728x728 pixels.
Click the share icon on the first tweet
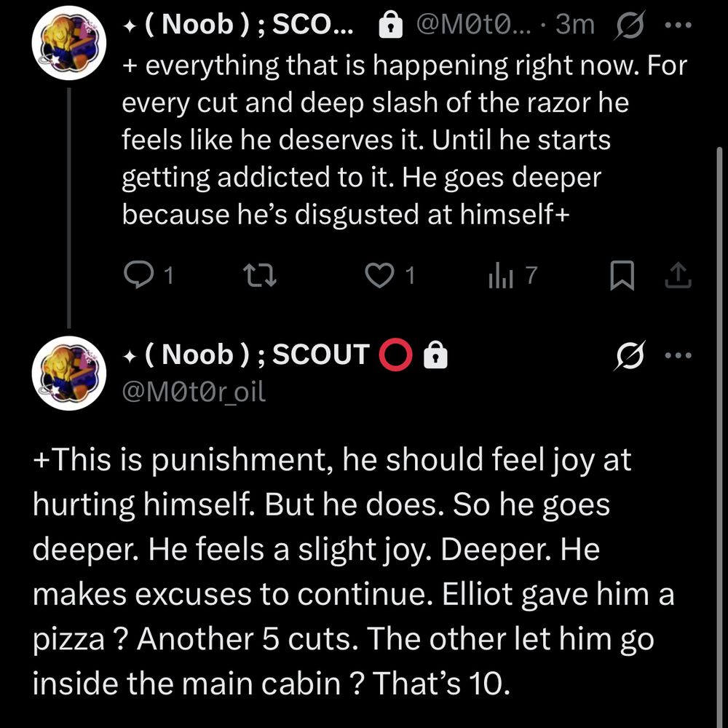tap(678, 275)
